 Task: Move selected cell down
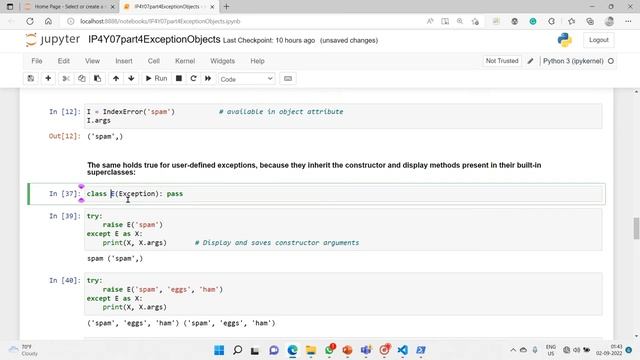131,78
